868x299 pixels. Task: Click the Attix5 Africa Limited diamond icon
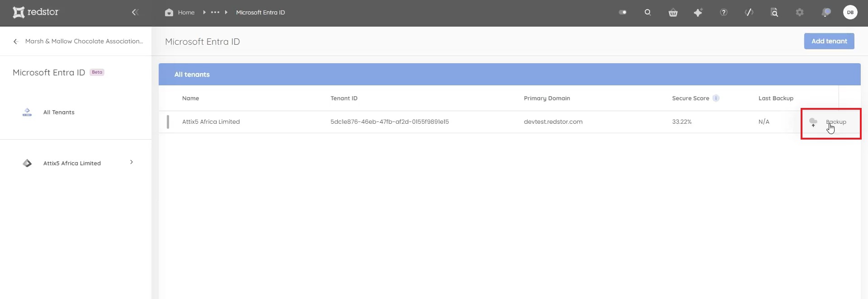coord(27,163)
